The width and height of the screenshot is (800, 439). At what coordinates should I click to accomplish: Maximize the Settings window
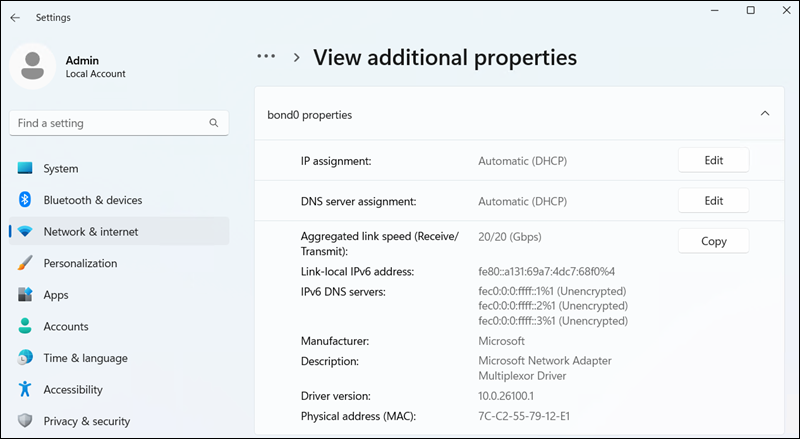(751, 10)
